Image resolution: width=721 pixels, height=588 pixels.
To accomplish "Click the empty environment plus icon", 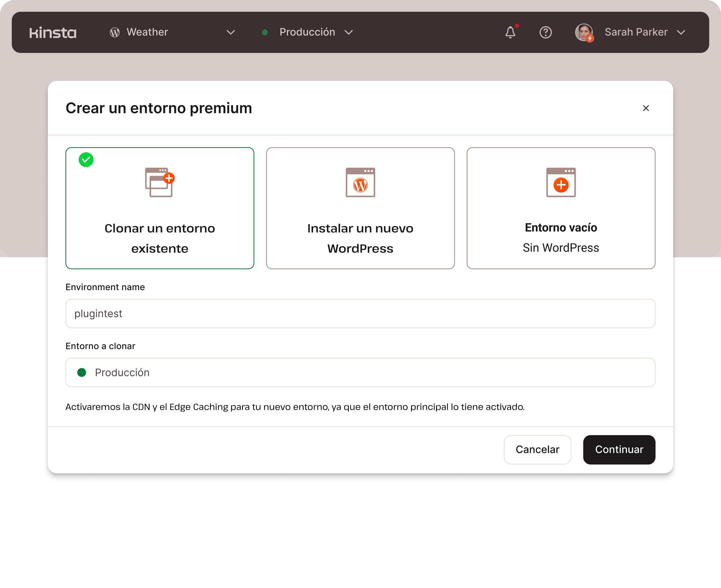I will pos(561,182).
